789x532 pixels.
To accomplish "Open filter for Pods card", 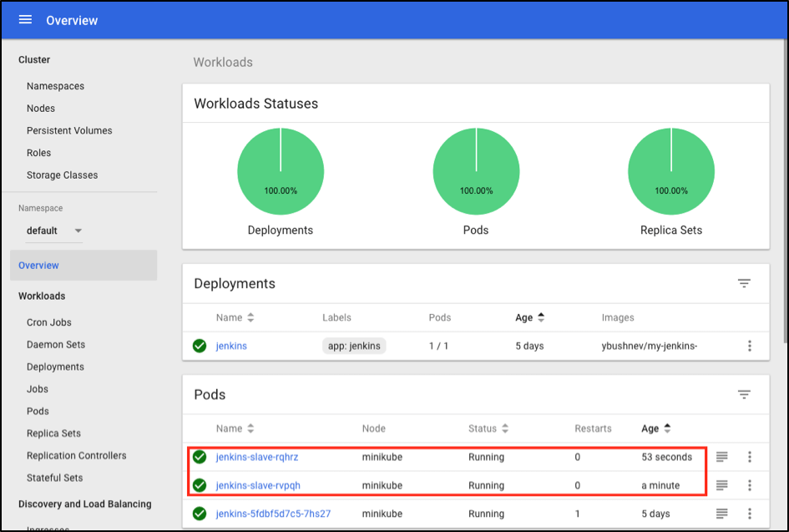I will pyautogui.click(x=744, y=394).
